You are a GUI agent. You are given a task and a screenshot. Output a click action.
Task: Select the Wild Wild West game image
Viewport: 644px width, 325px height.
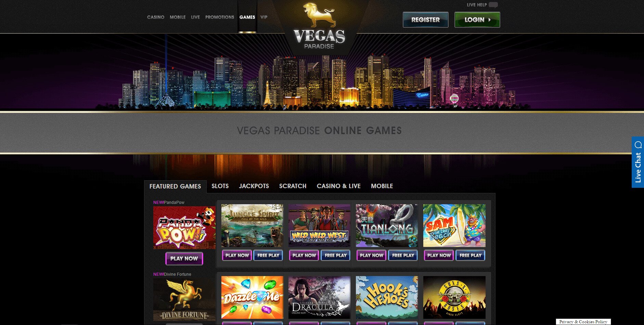[319, 225]
